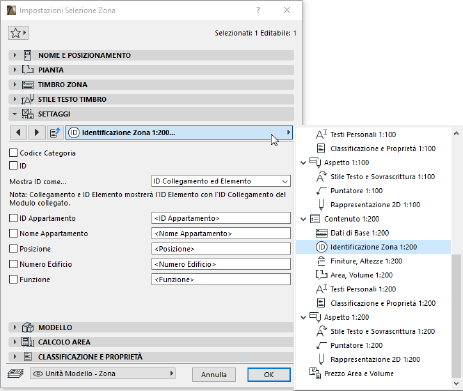Click the settings page list icon with arrow
463x391 pixels.
[x=55, y=133]
